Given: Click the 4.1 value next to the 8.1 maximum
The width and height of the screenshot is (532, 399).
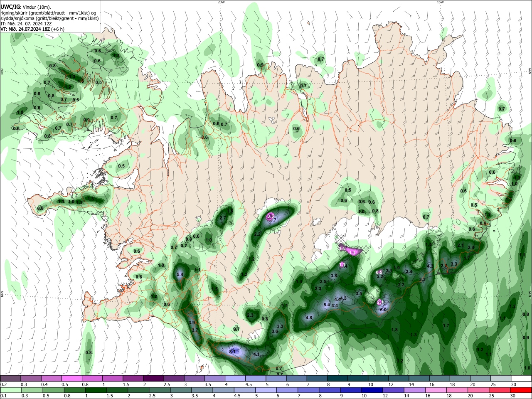Looking at the screenshot, I should coord(256,354).
